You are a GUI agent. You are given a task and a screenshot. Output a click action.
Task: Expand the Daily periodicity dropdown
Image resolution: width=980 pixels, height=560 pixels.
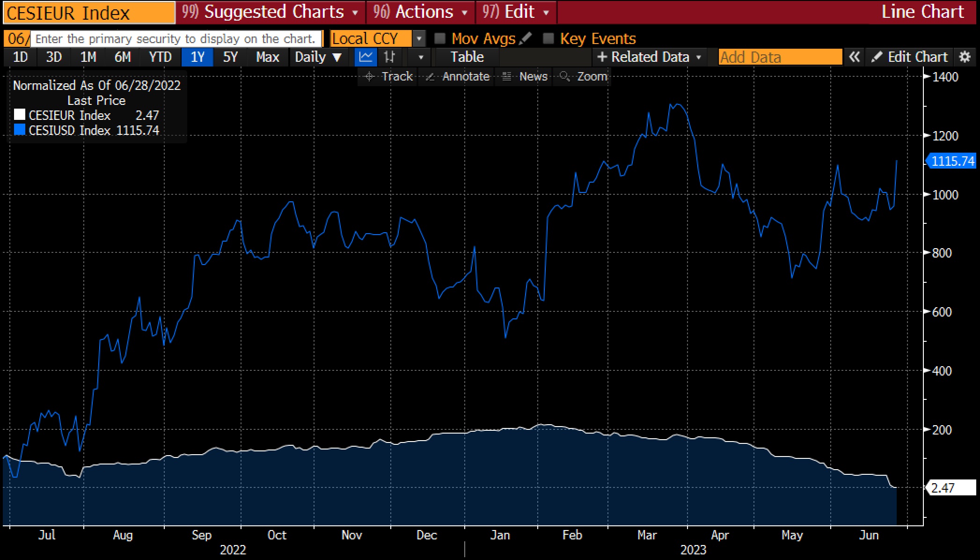coord(318,57)
